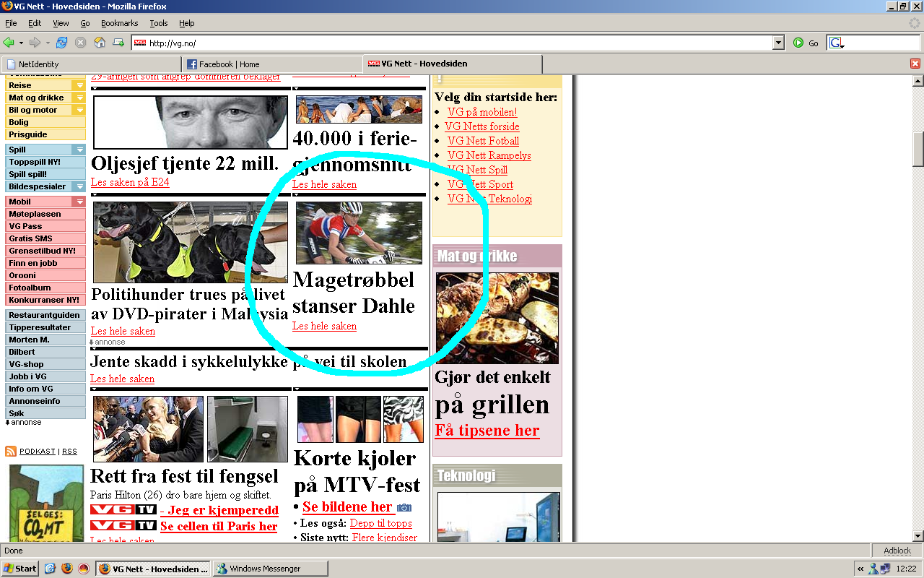This screenshot has height=578, width=924.
Task: Expand the Mobil sidebar arrow
Action: click(79, 202)
